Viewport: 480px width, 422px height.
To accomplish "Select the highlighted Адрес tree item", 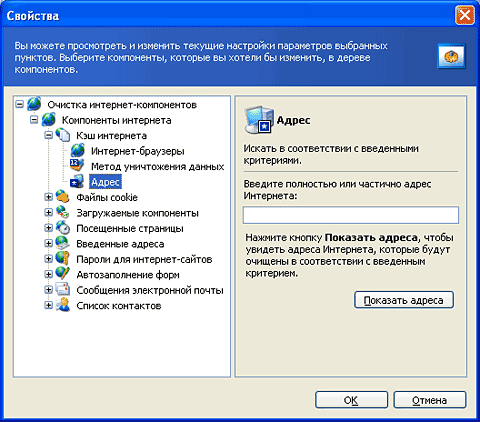I will click(x=105, y=182).
